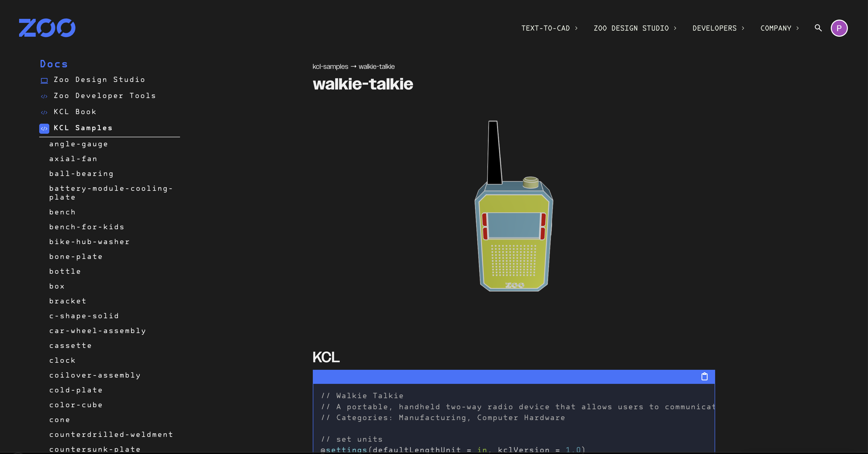Open the purple P user avatar
The height and width of the screenshot is (454, 868).
click(839, 28)
